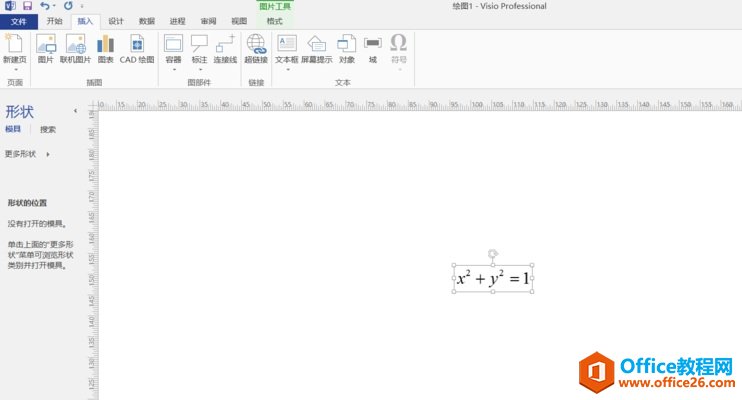742x400 pixels.
Task: Select the x² + y² = 1 equation object
Action: [493, 278]
